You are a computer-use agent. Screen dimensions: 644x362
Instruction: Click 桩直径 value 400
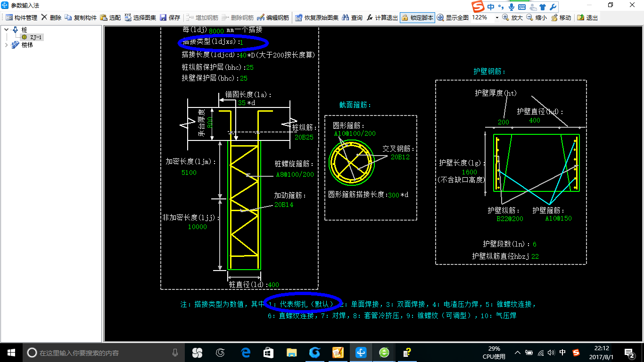[x=273, y=285]
